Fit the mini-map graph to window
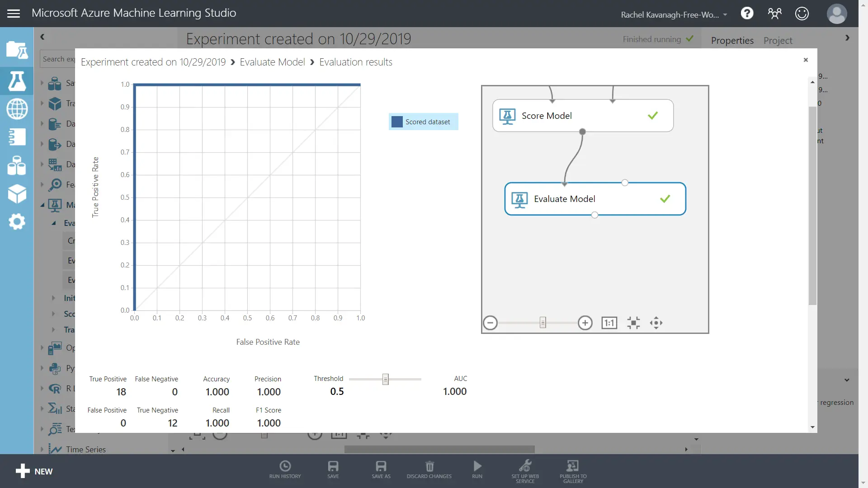Viewport: 868px width, 488px height. (x=633, y=323)
